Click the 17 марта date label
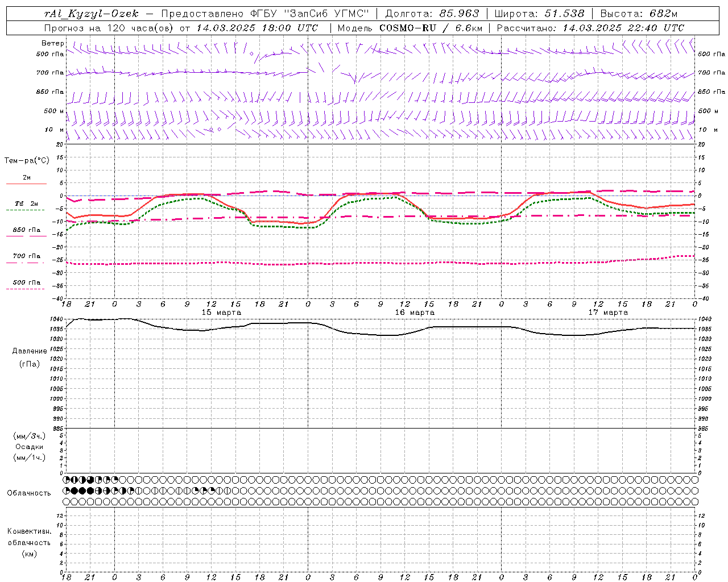728x582 pixels. pyautogui.click(x=608, y=313)
